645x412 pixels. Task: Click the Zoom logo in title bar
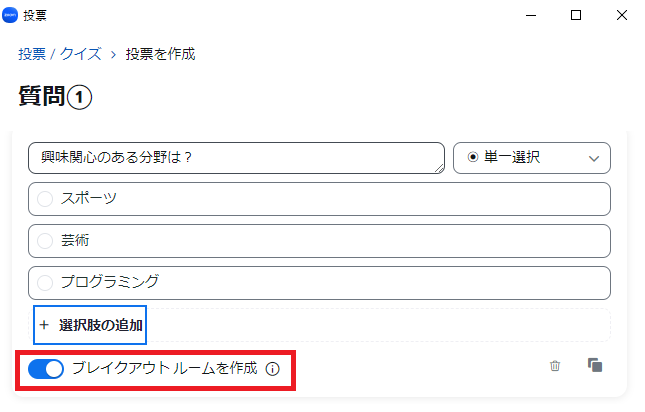(x=10, y=15)
